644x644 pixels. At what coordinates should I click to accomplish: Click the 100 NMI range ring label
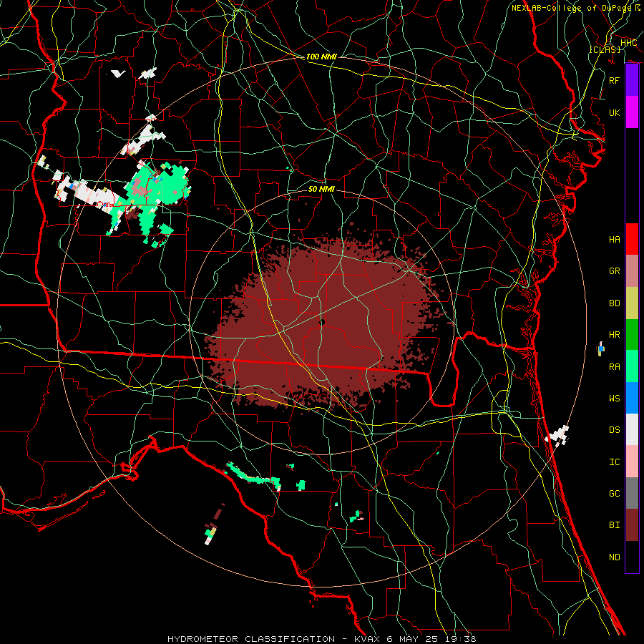coord(321,57)
